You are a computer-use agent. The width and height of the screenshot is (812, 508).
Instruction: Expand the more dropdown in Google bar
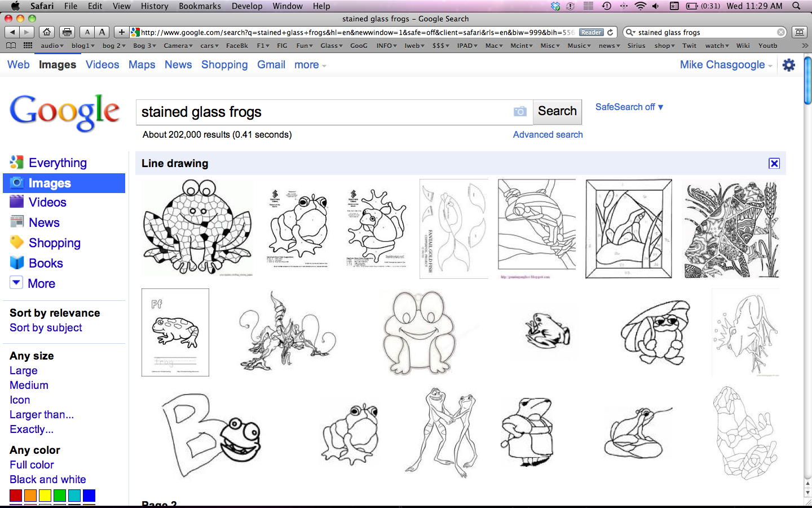310,65
